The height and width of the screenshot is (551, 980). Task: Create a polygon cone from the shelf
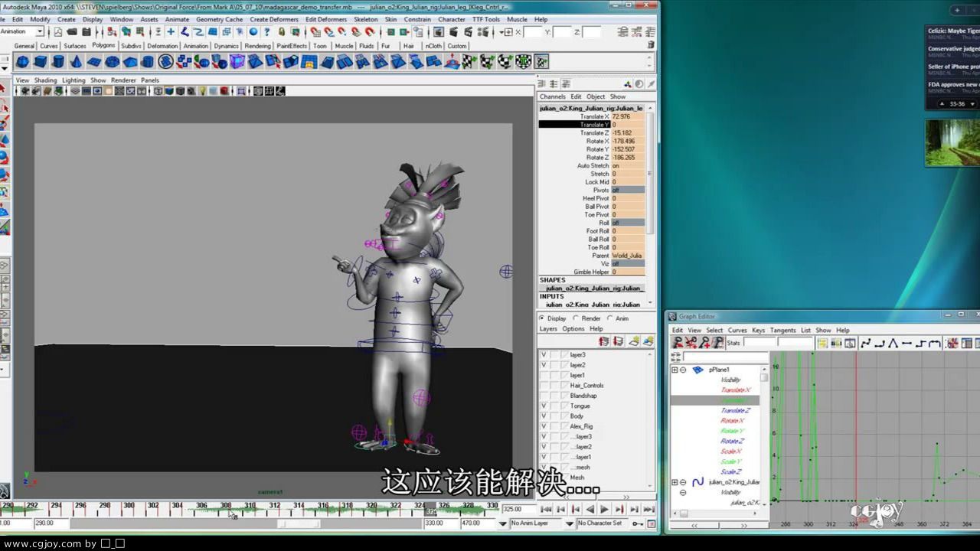[77, 62]
